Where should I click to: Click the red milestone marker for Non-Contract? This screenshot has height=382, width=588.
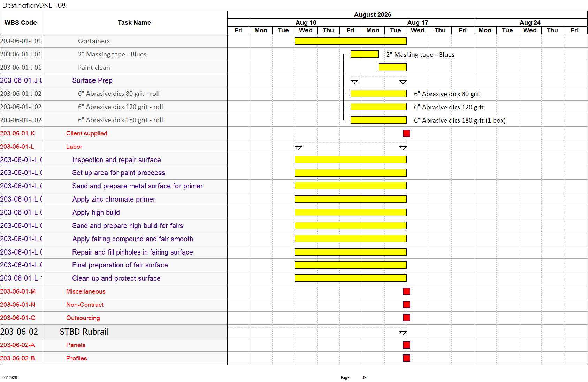[x=406, y=304]
